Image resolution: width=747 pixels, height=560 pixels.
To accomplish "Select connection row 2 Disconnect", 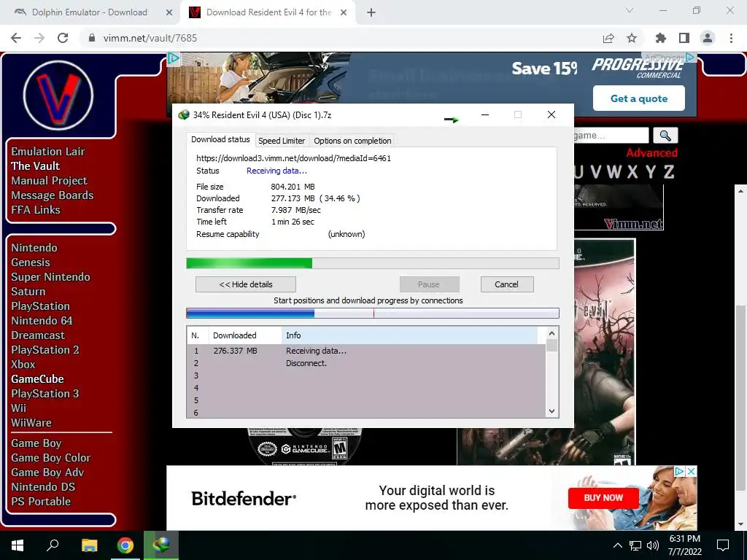I will (x=366, y=363).
